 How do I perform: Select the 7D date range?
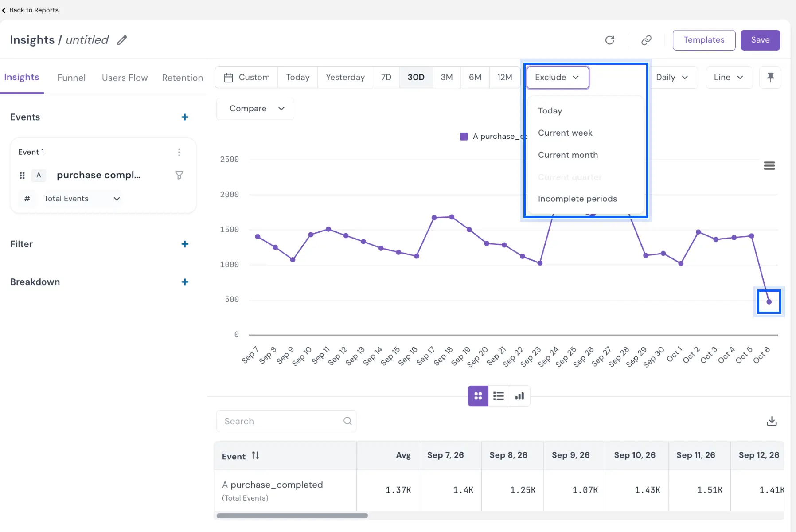click(386, 78)
